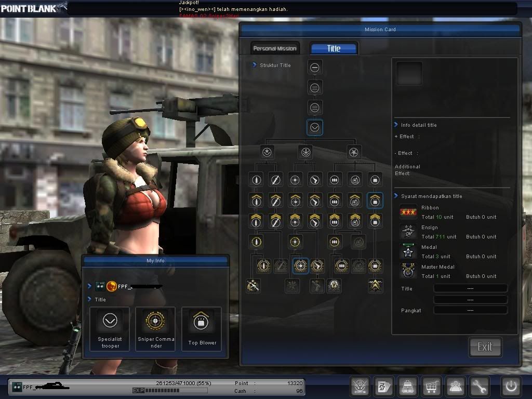Click the power button to quit
The width and height of the screenshot is (532, 399).
coord(511,386)
